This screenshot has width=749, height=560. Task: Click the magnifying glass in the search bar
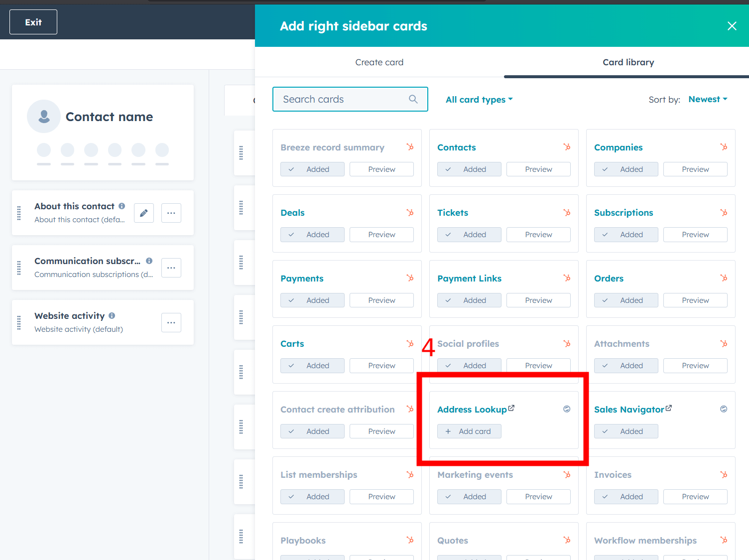413,99
